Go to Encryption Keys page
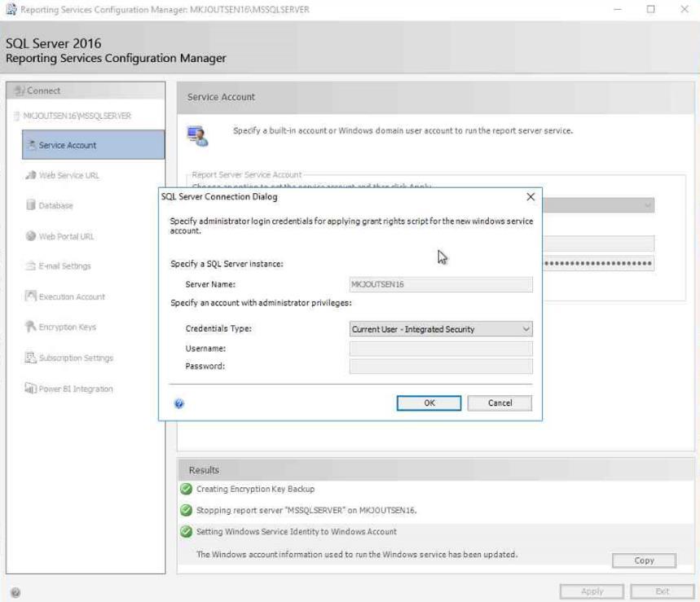The height and width of the screenshot is (602, 700). [x=67, y=327]
